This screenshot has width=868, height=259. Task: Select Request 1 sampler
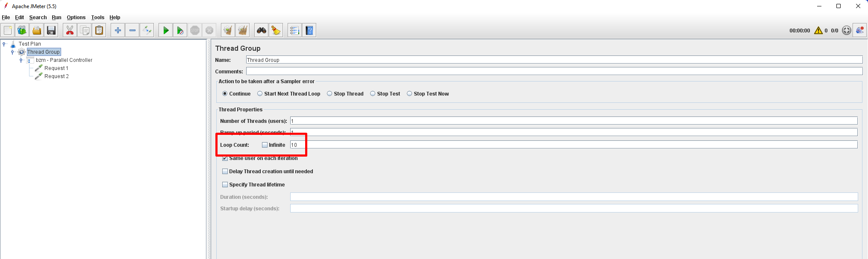pos(56,68)
